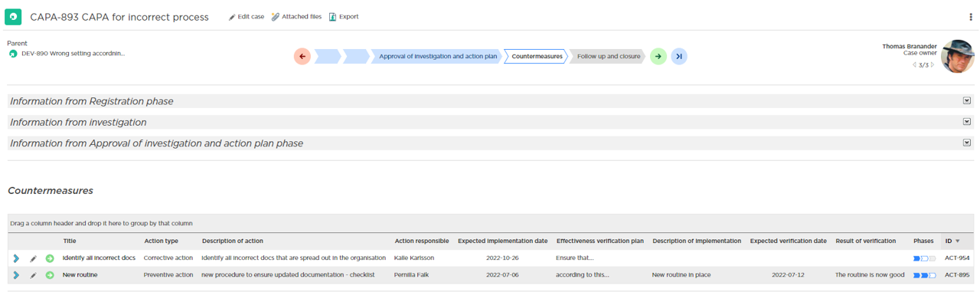This screenshot has width=980, height=302.
Task: Expand Information from investigation section
Action: [x=967, y=121]
